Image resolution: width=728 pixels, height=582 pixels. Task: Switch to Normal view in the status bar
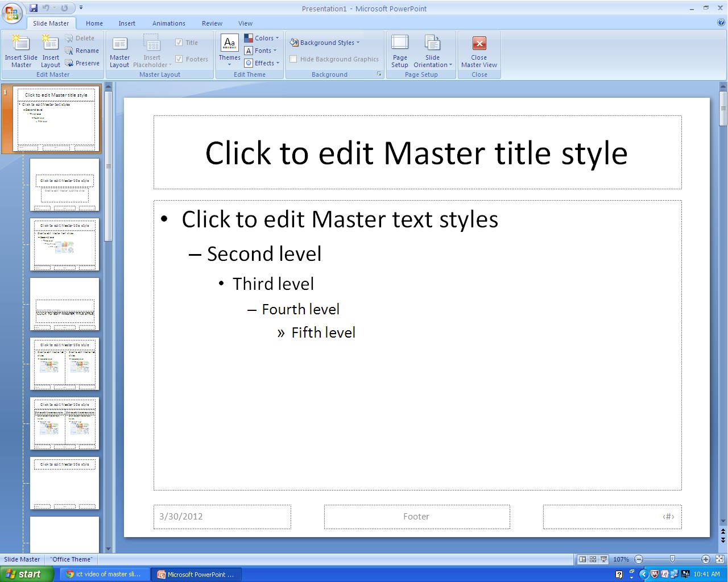point(584,559)
